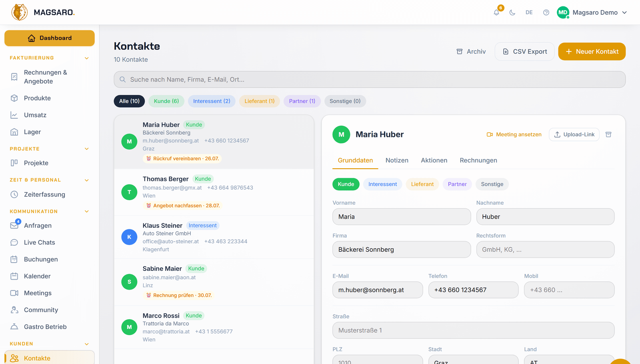Screen dimensions: 640x364
Task: Click the contact search field
Action: point(370,80)
